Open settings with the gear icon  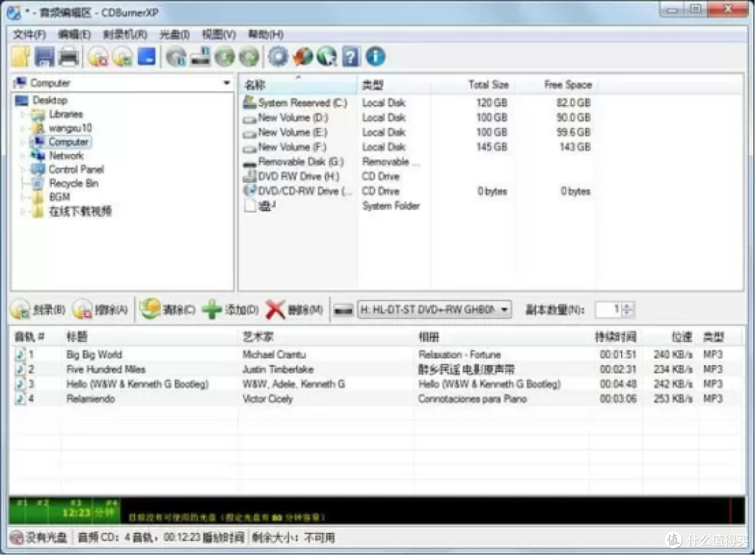278,57
